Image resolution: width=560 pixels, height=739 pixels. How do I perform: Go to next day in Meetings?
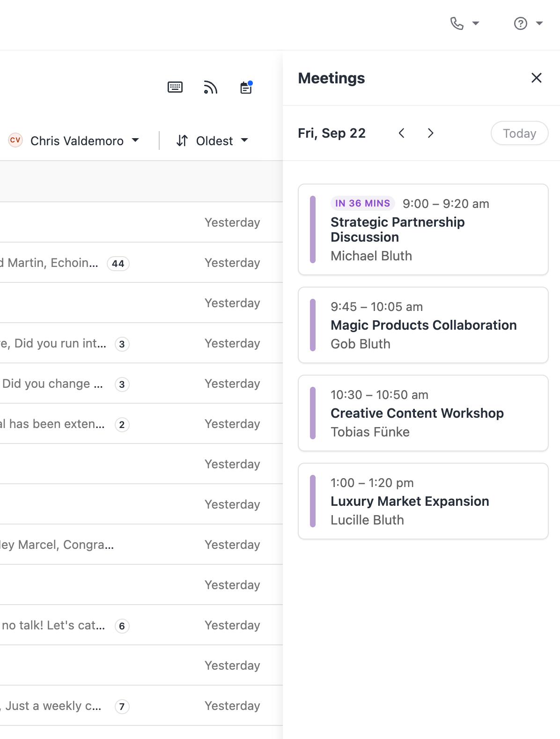pos(430,133)
